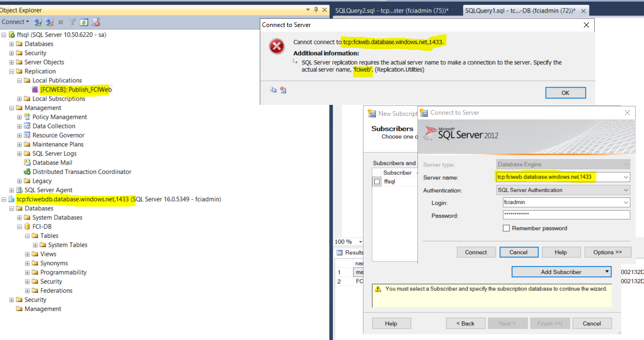Collapse the Replication folder
This screenshot has width=644, height=340.
click(x=11, y=71)
